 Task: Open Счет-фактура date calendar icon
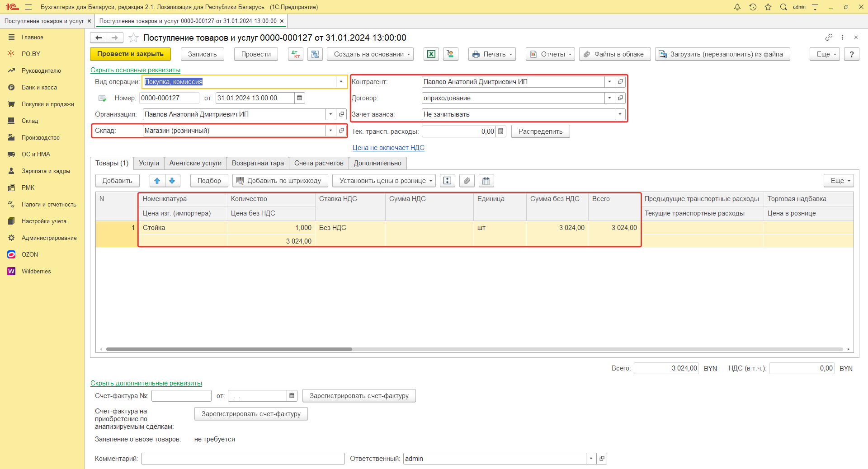click(292, 396)
